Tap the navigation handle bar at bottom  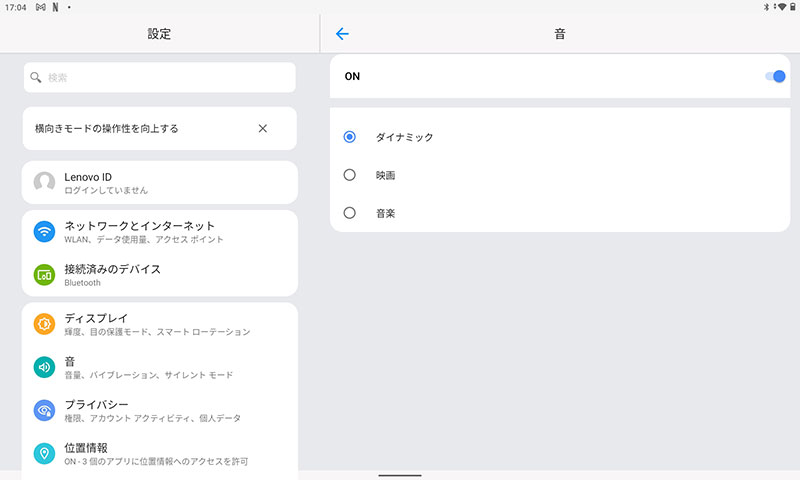click(400, 475)
